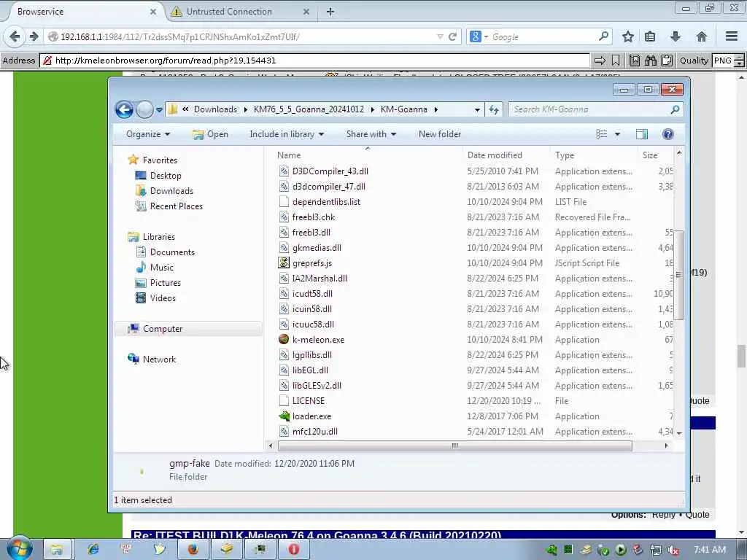The width and height of the screenshot is (747, 560).
Task: Bookmark this page with the star icon
Action: [628, 36]
